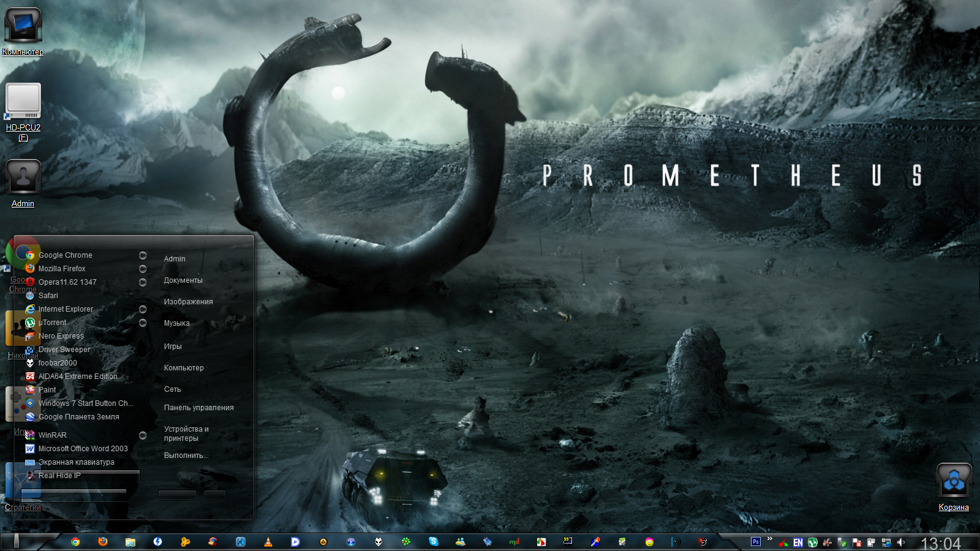Viewport: 980px width, 551px height.
Task: Click the Photoshop icon in system tray
Action: click(x=756, y=542)
